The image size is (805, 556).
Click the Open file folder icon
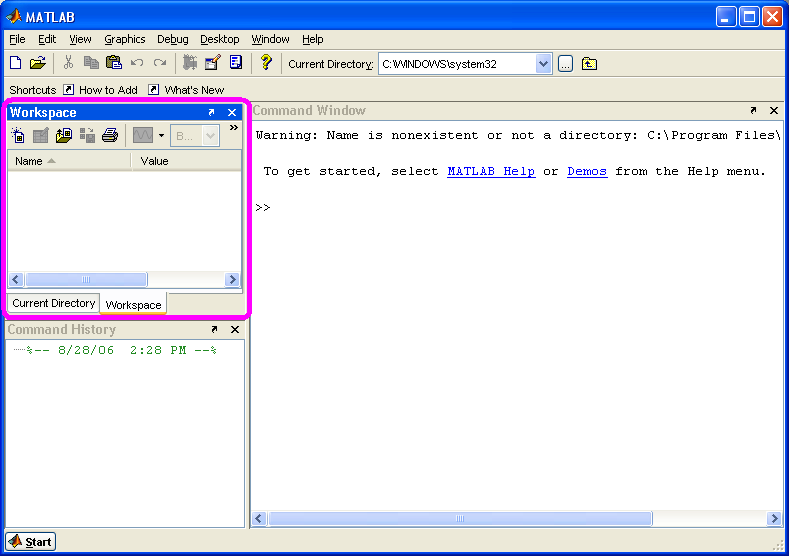[x=37, y=63]
